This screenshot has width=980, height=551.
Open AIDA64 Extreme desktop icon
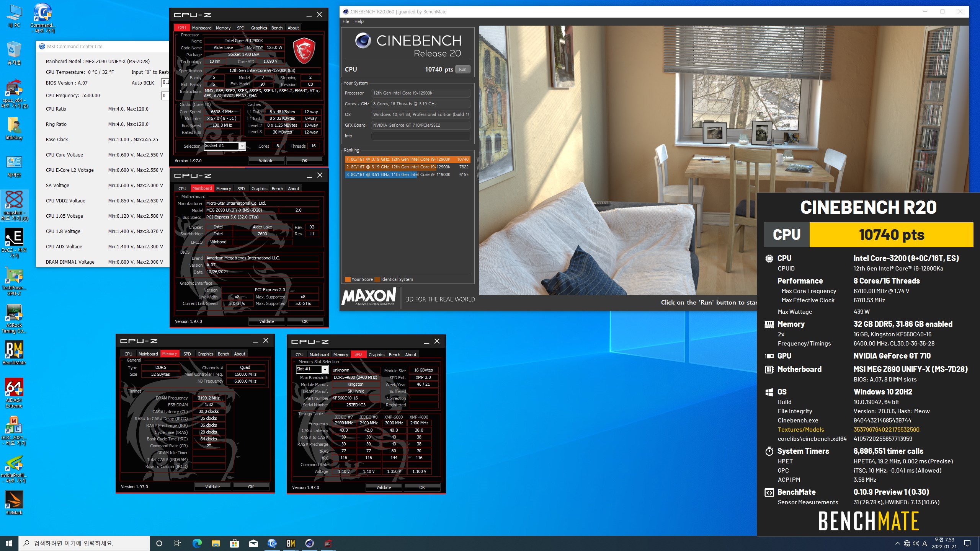14,393
